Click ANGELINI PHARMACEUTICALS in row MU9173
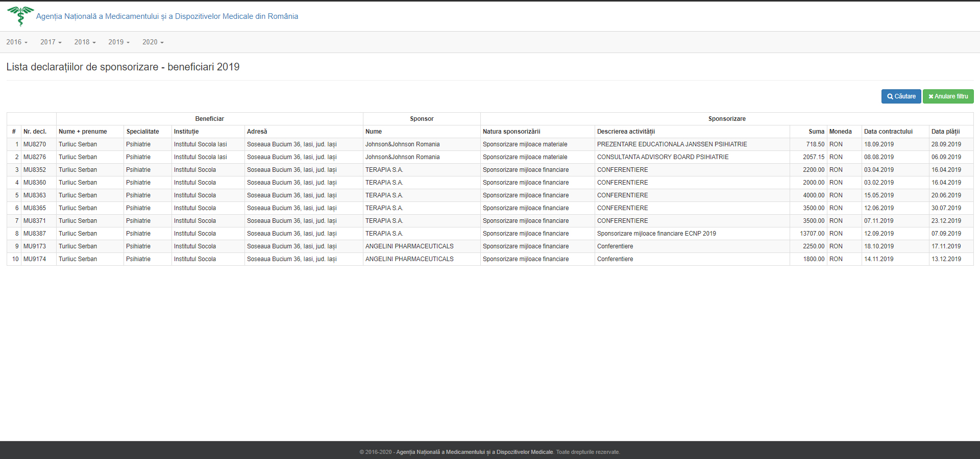 409,246
